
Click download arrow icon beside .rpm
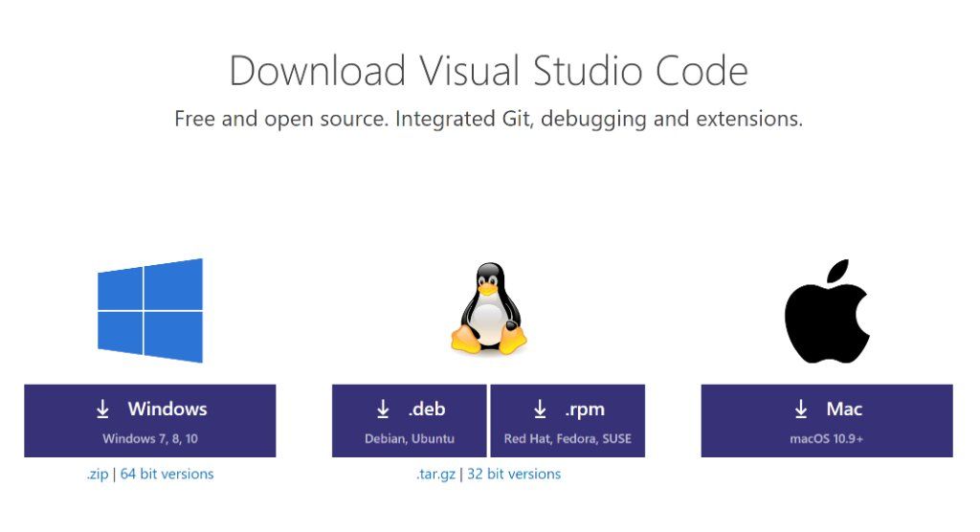(x=540, y=410)
